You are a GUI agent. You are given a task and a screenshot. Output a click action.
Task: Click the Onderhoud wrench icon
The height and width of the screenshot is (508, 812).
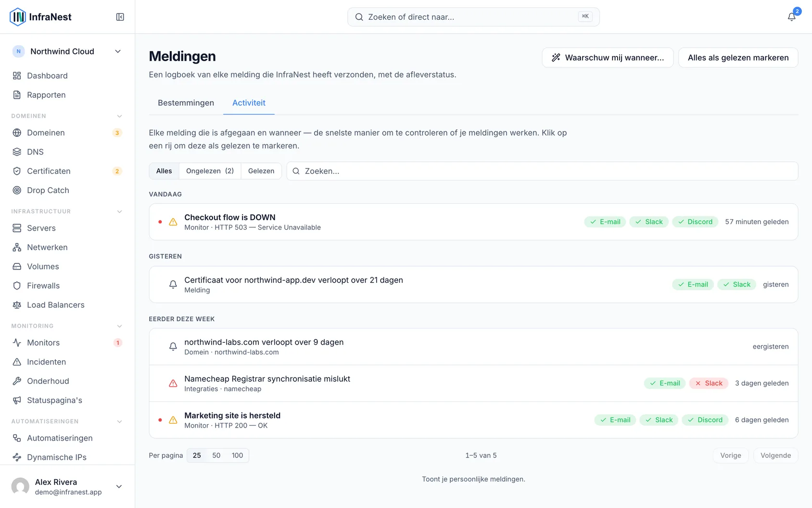click(17, 381)
